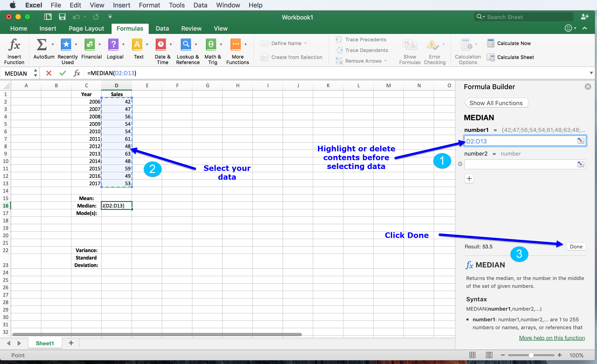Screen dimensions: 597x364
Task: Click the zoom slider in status bar
Action: tap(531, 355)
